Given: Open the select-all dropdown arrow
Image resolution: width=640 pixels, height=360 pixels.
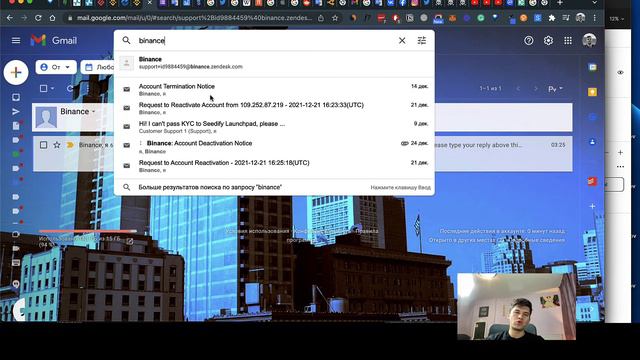Looking at the screenshot, I should pos(52,89).
